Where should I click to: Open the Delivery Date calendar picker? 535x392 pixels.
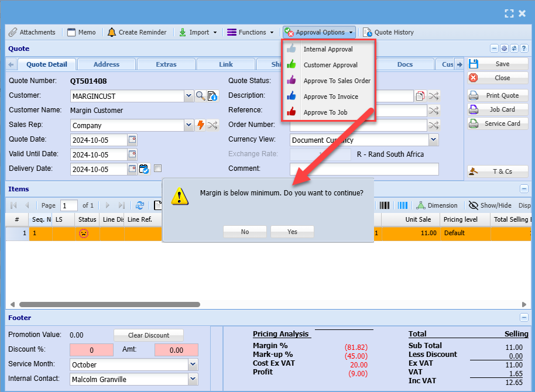[132, 169]
